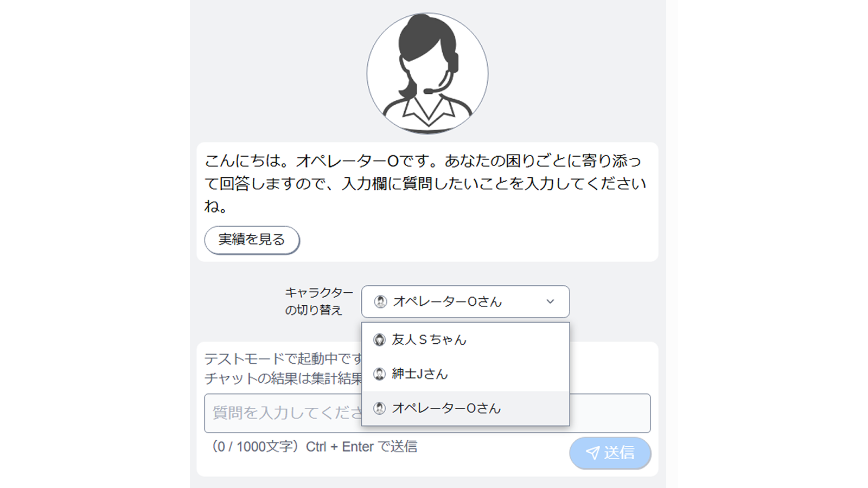
Task: Click the 実績を見る button
Action: click(252, 240)
